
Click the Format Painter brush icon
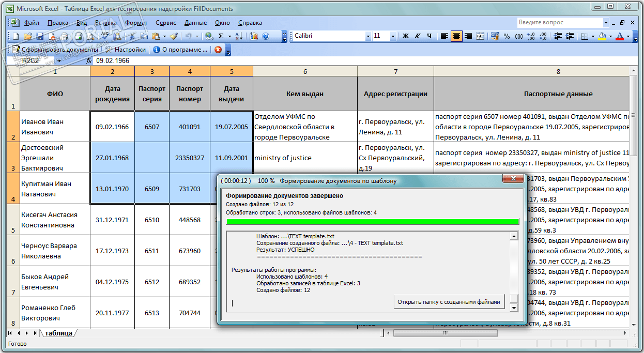174,36
